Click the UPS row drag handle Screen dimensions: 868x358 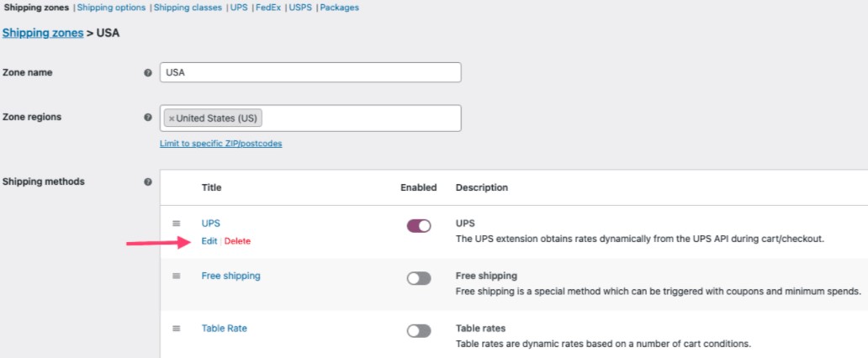coord(177,224)
